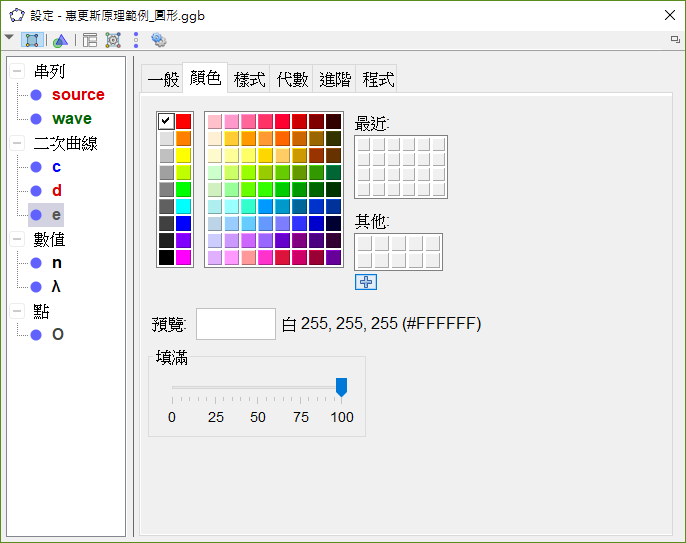686x543 pixels.
Task: Pick the magenta swatch in basic color column
Action: coord(183,257)
